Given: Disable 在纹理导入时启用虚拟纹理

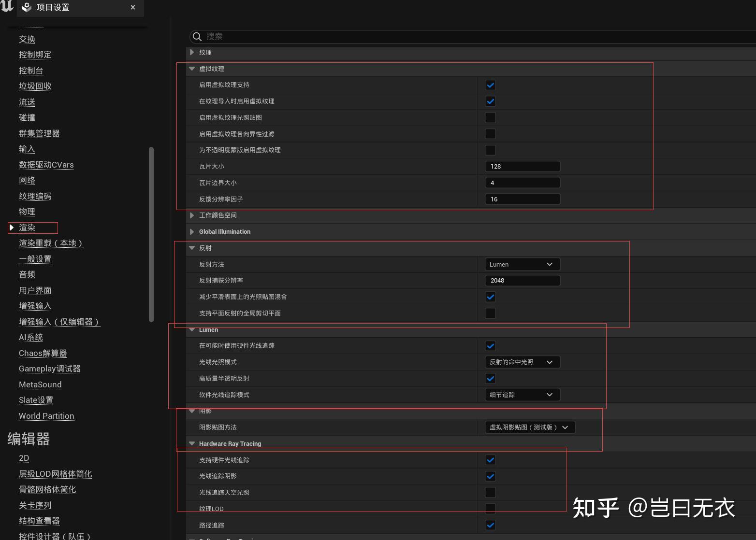Looking at the screenshot, I should click(x=490, y=101).
